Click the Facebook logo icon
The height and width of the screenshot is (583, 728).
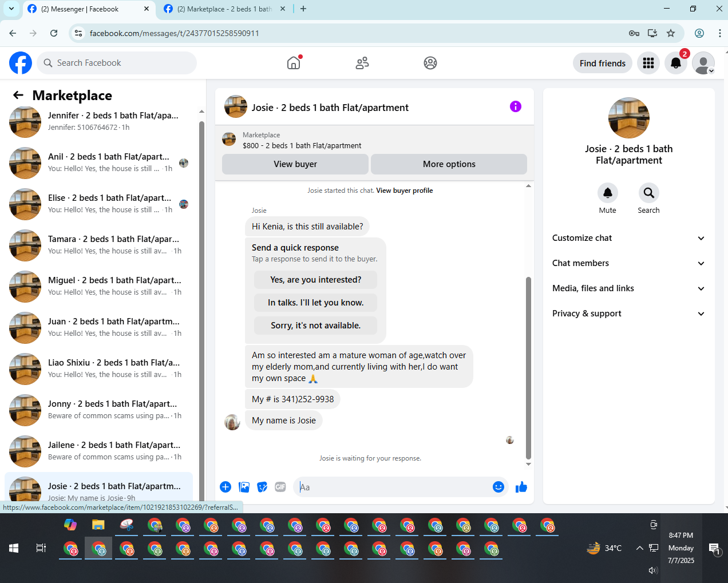pos(21,63)
